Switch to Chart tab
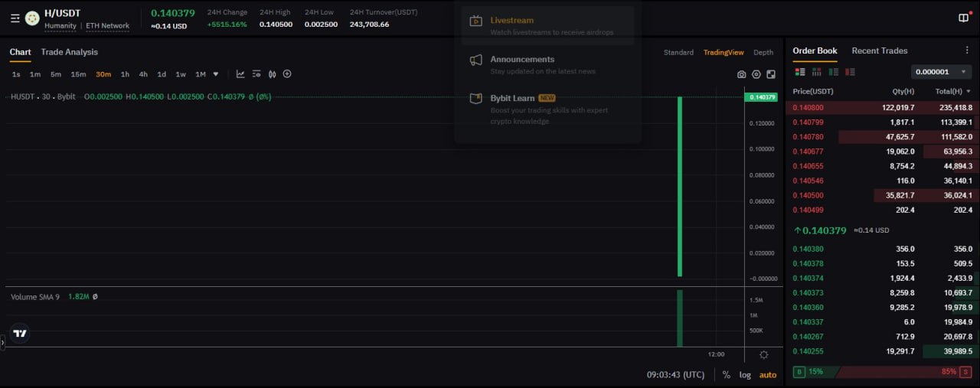Screen dimensions: 980x388 click(21, 52)
